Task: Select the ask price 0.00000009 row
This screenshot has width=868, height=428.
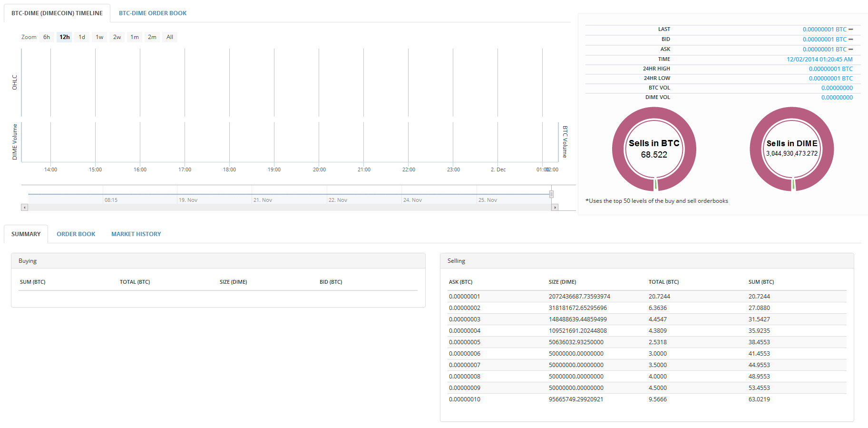Action: [x=647, y=388]
